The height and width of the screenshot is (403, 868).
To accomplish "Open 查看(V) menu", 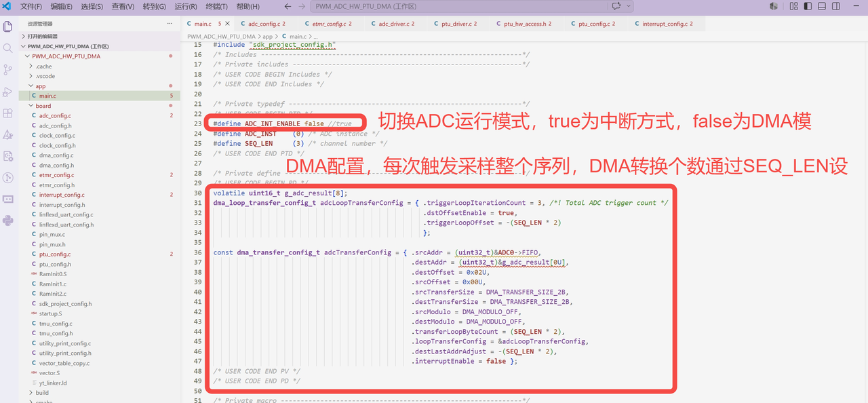I will pyautogui.click(x=123, y=6).
